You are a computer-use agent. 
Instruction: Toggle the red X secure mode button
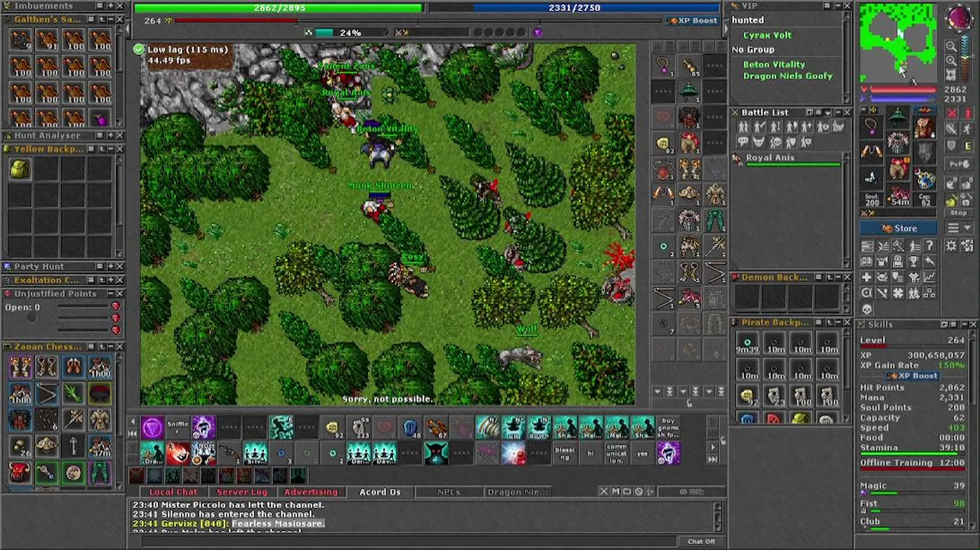coord(951,112)
